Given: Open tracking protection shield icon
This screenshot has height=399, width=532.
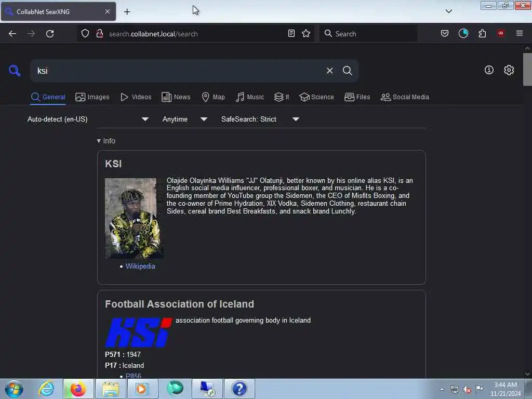Looking at the screenshot, I should click(x=85, y=34).
